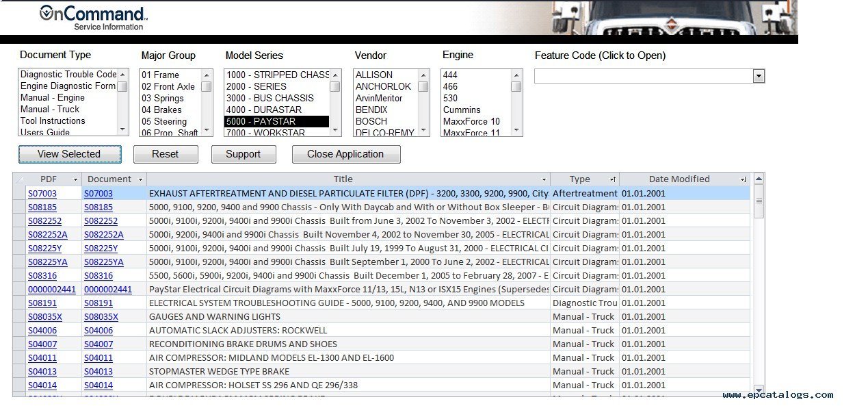Choose BENDIX vendor
Screen dimensions: 868x406
click(371, 110)
